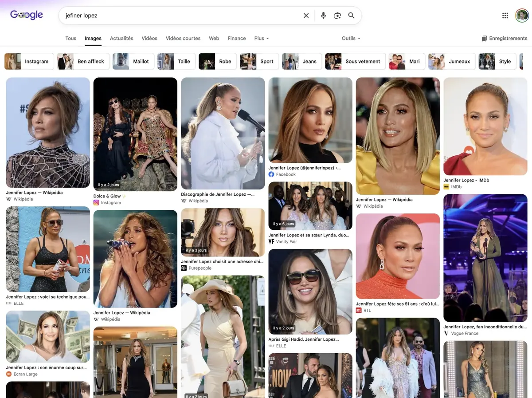
Task: Select the Taille filter chip
Action: (x=176, y=62)
